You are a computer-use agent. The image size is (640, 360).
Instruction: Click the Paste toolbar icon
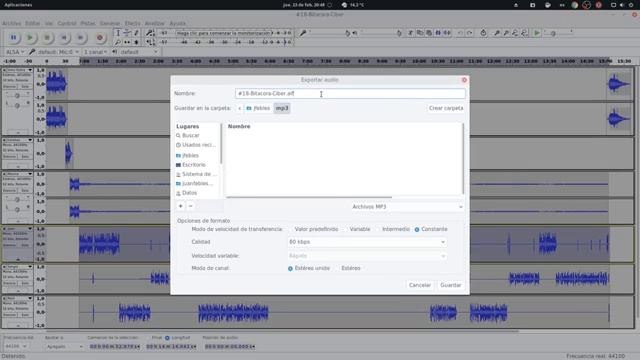[x=429, y=33]
